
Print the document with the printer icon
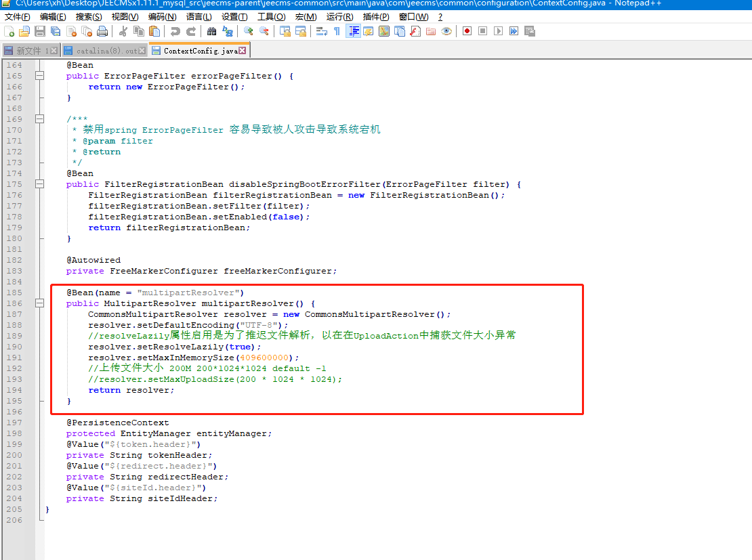point(102,32)
